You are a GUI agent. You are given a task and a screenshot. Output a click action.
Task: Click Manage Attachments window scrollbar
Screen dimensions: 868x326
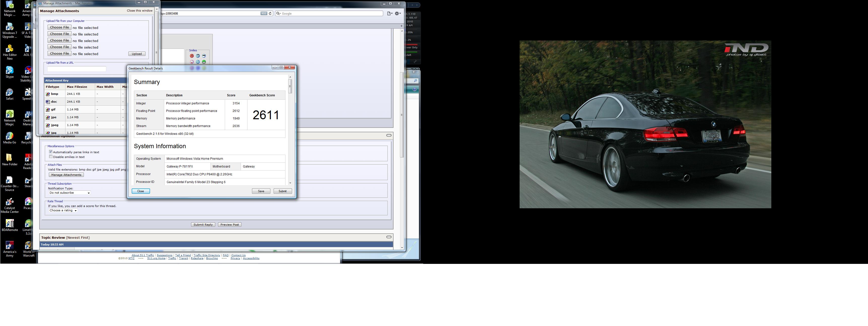tap(156, 53)
